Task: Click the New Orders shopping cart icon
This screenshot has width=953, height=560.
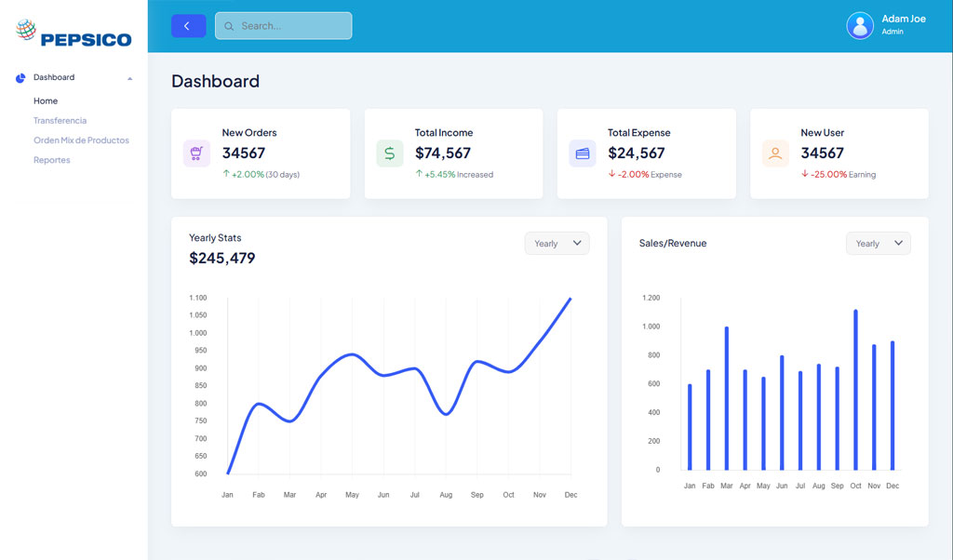Action: click(x=196, y=153)
